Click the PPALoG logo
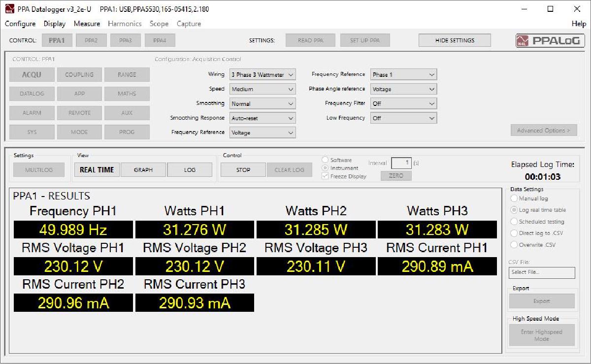Image resolution: width=591 pixels, height=364 pixels. [550, 40]
